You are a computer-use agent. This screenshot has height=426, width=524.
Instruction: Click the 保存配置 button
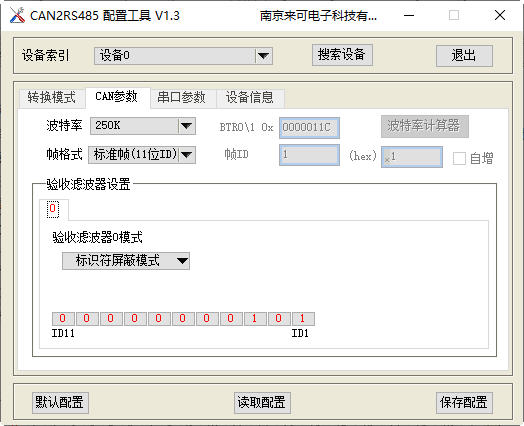464,403
